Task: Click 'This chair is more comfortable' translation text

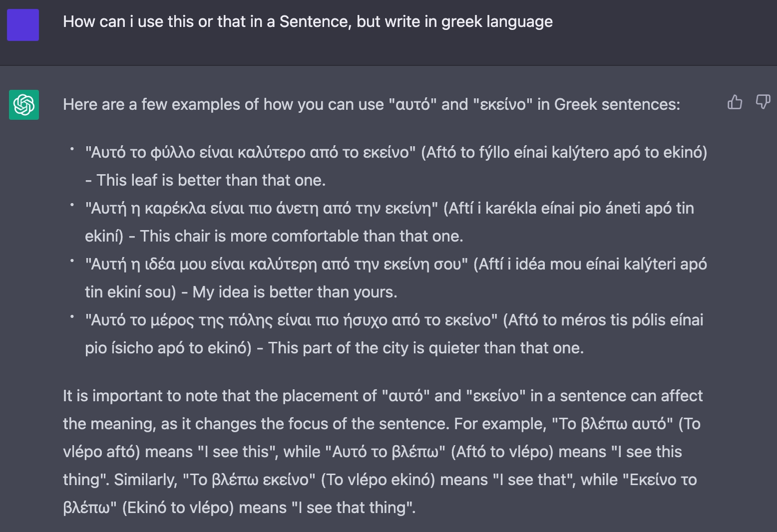Action: point(301,236)
